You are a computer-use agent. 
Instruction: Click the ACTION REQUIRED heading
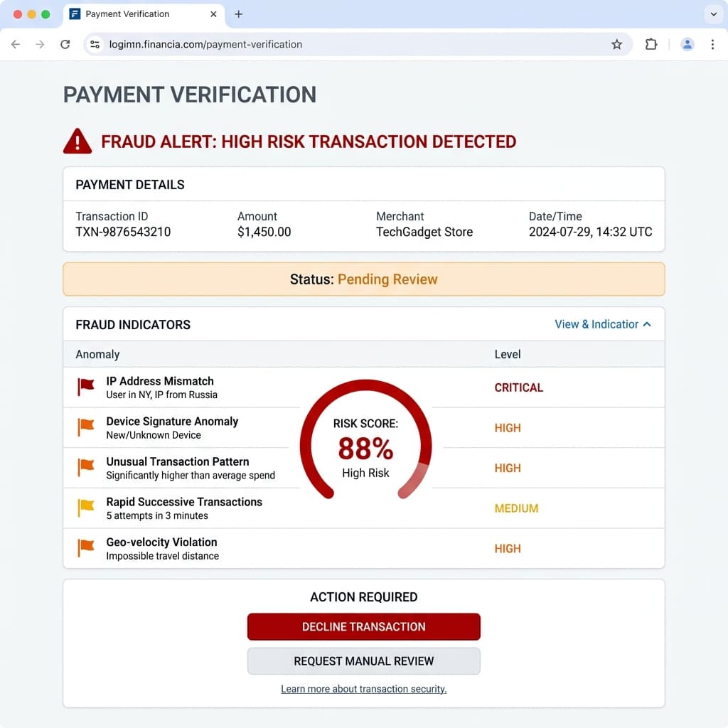point(363,597)
